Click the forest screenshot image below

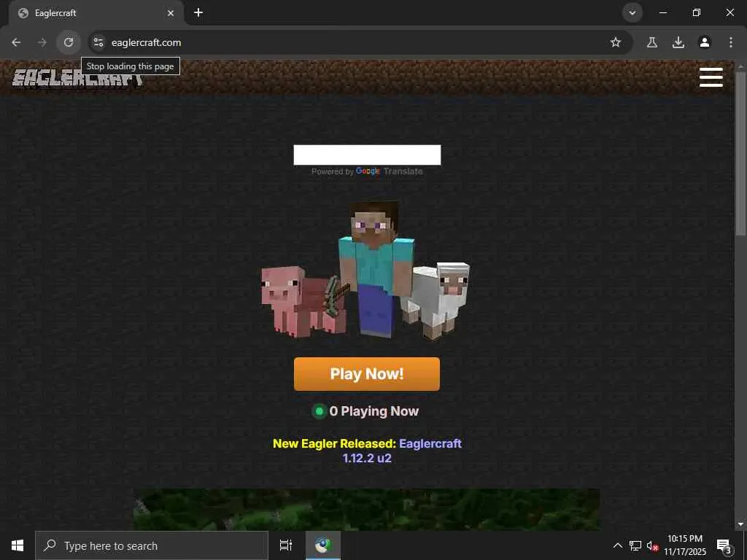tap(366, 509)
